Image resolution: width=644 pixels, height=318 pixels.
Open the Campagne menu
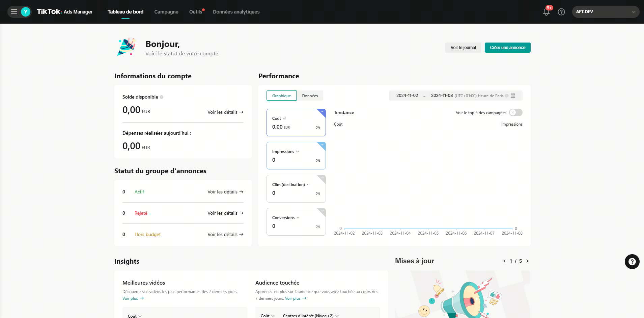coord(166,12)
